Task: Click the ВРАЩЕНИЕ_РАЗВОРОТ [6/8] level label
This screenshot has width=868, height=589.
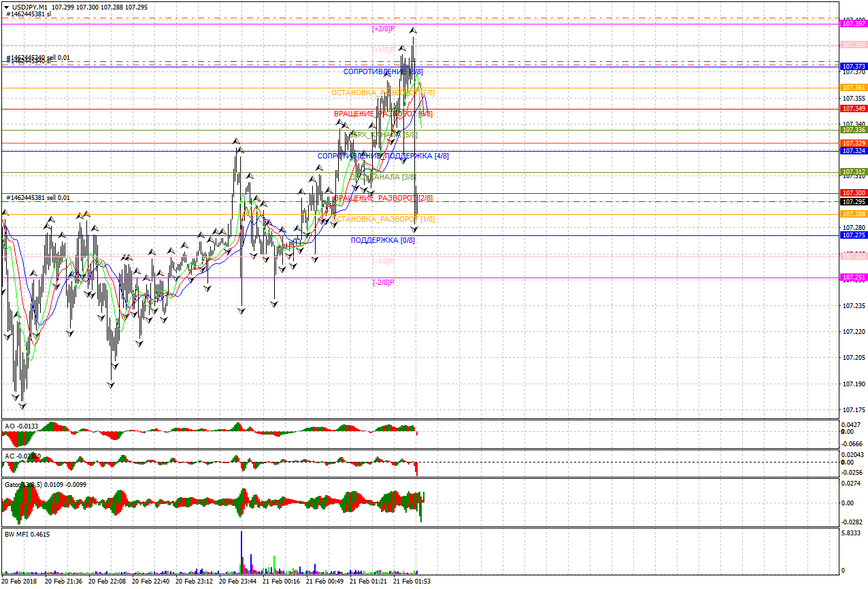Action: tap(383, 114)
